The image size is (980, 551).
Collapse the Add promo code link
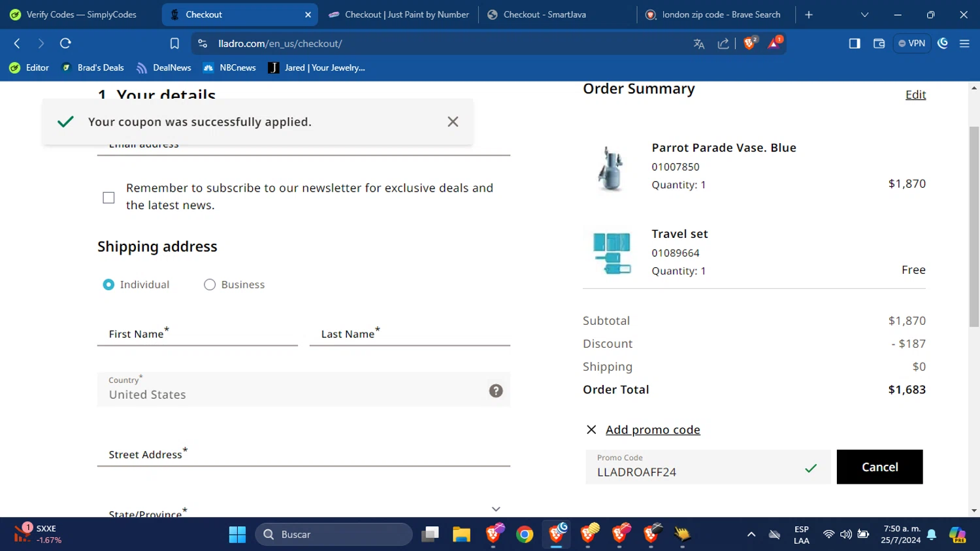(653, 429)
